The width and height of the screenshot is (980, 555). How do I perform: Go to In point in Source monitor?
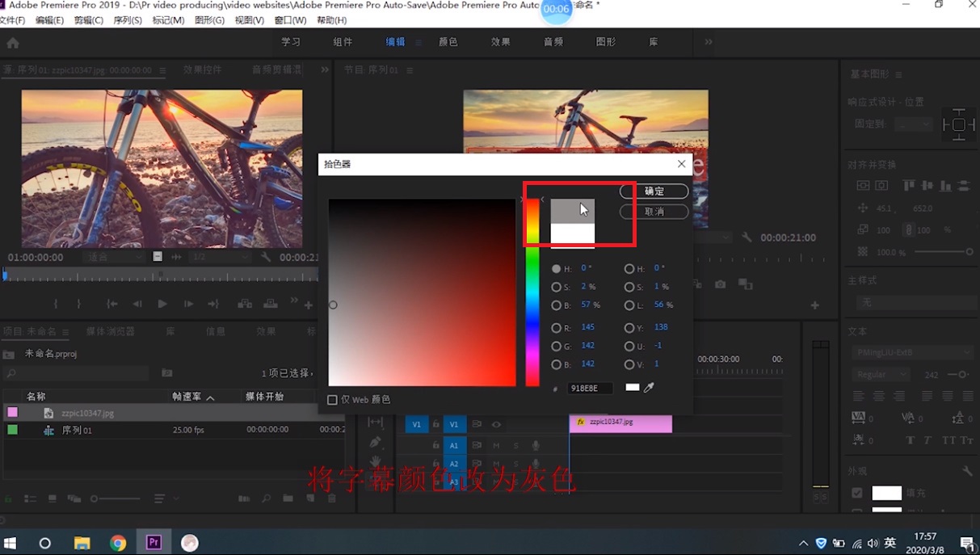112,304
